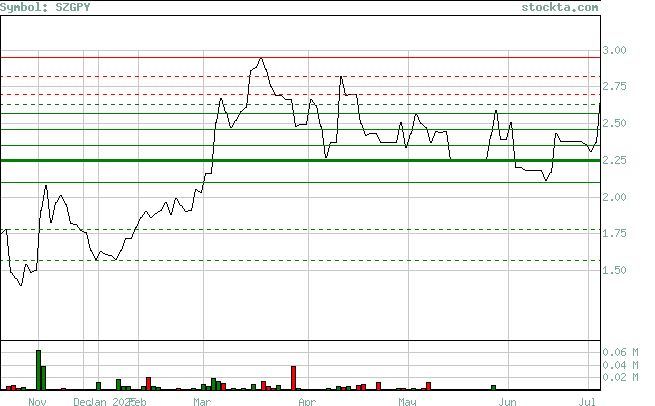Image resolution: width=655 pixels, height=406 pixels.
Task: Select the 2.75 price axis label
Action: pyautogui.click(x=614, y=86)
